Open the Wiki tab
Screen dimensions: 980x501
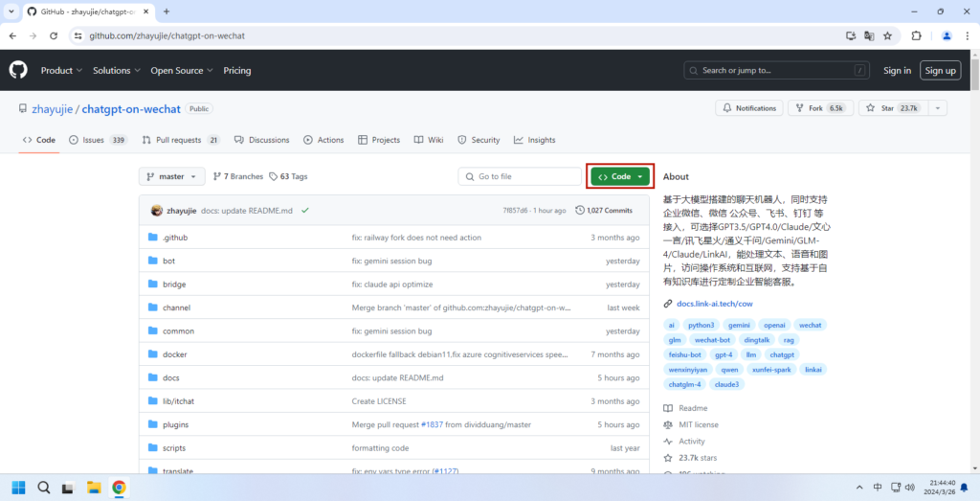pyautogui.click(x=429, y=140)
